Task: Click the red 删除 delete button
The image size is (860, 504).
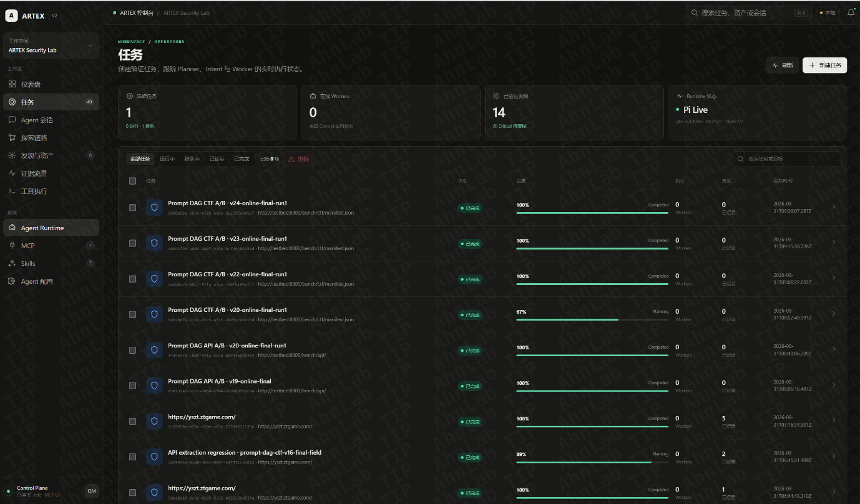Action: [299, 159]
